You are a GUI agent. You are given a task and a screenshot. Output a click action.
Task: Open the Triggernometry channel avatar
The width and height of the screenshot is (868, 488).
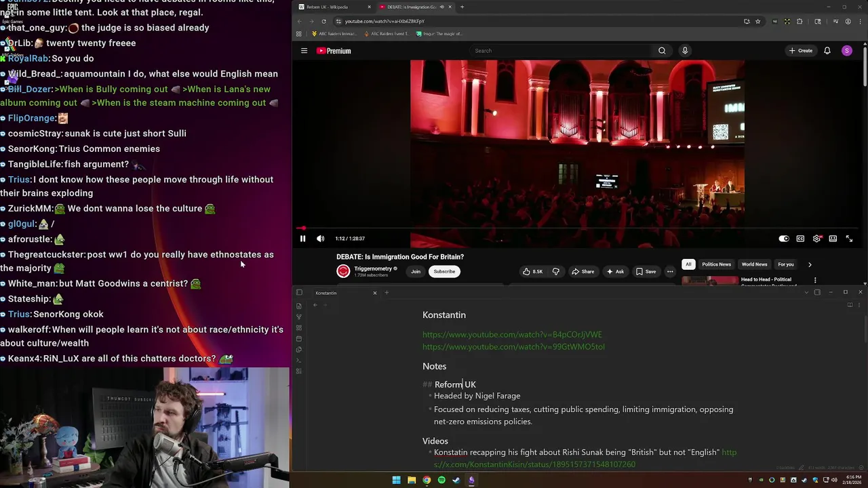tap(343, 271)
